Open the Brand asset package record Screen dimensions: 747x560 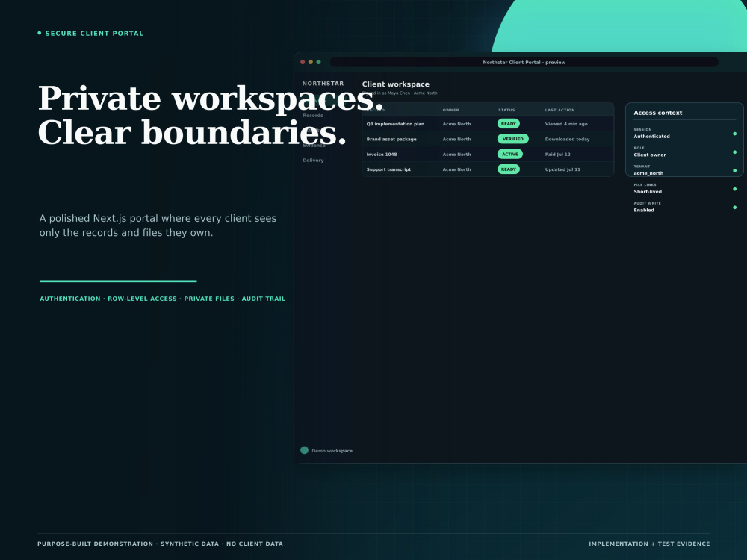click(x=391, y=139)
